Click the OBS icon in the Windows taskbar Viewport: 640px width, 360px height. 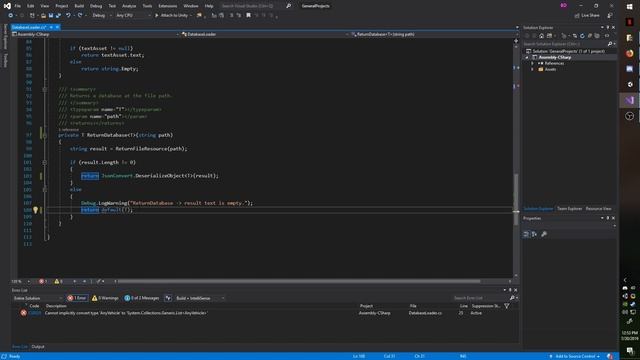pyautogui.click(x=629, y=116)
